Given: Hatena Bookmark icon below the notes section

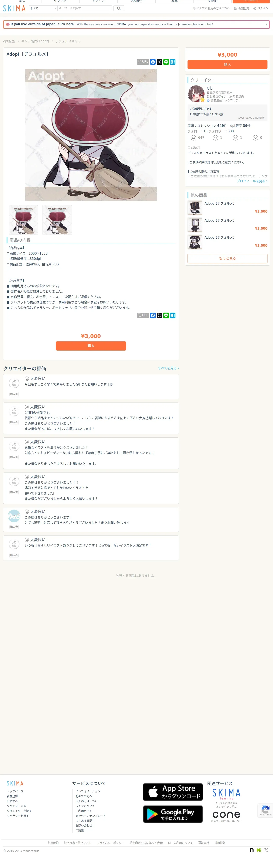Looking at the screenshot, I should (x=173, y=315).
